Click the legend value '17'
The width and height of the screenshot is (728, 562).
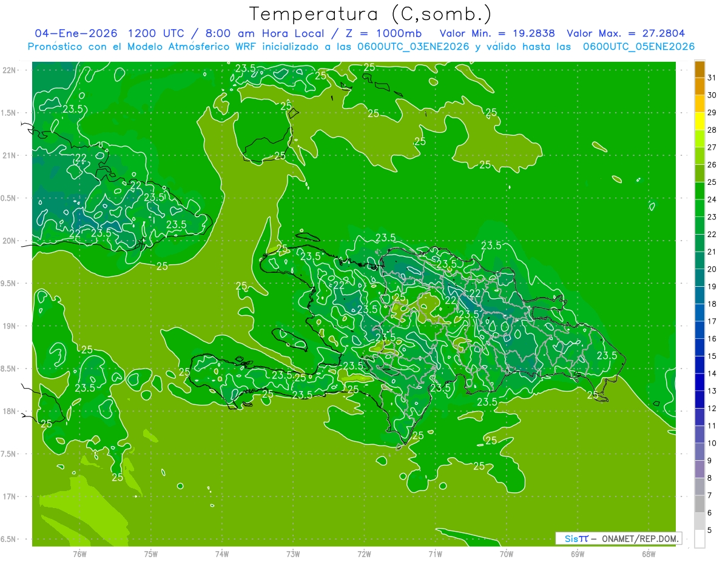tap(712, 321)
